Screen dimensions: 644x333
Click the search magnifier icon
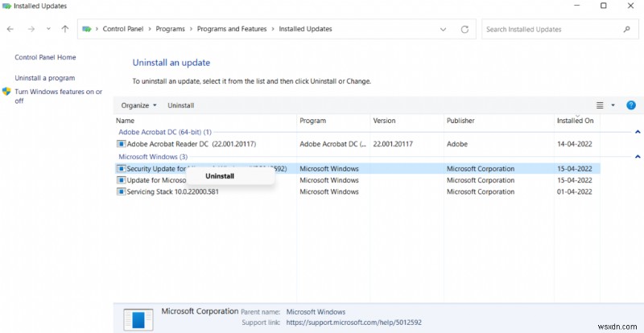[627, 30]
